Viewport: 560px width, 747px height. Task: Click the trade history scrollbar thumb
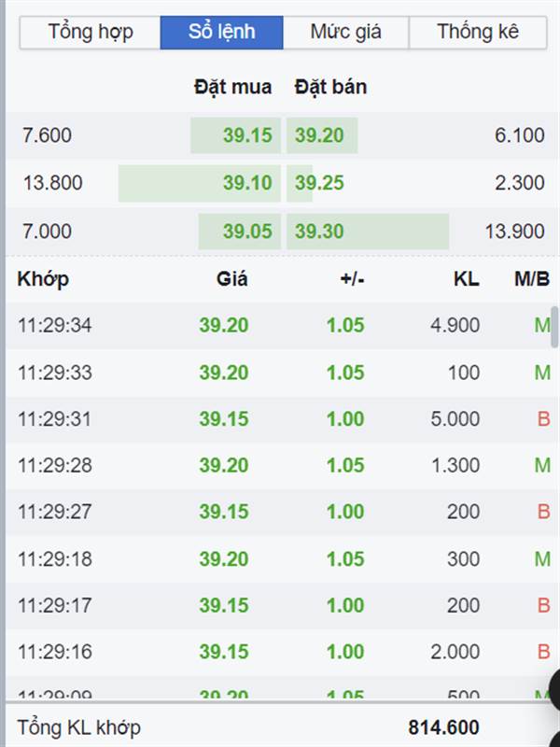coord(554,327)
